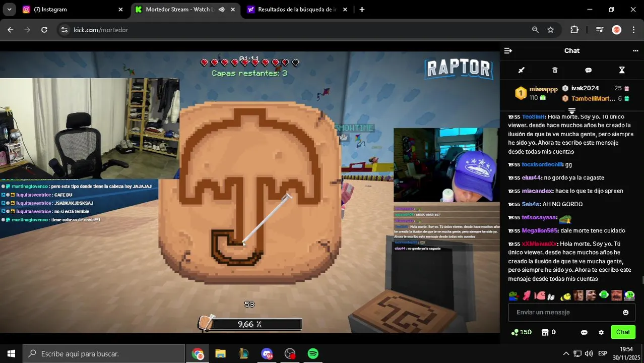Insert the Pepe frog emote

(x=513, y=295)
